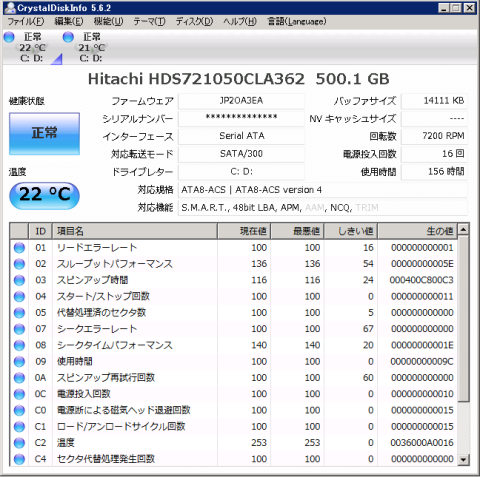The width and height of the screenshot is (480, 477).
Task: Click raw value 0036000A0016
Action: [422, 443]
